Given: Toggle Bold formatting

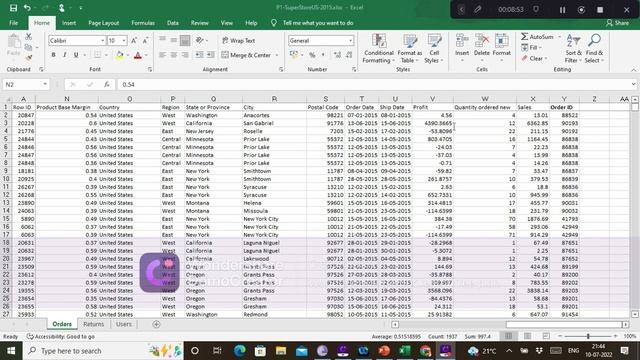Looking at the screenshot, I should pos(53,55).
